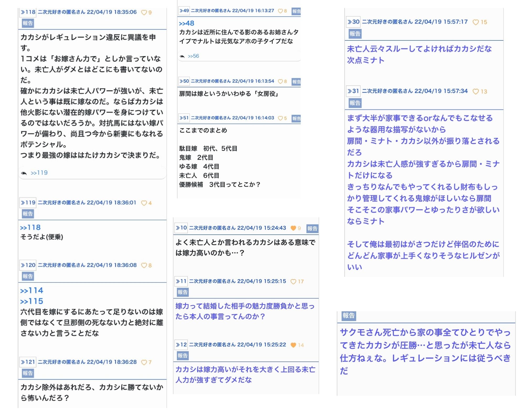This screenshot has height=420, width=525.
Task: Toggle filled heart on comment 12
Action: tap(293, 345)
